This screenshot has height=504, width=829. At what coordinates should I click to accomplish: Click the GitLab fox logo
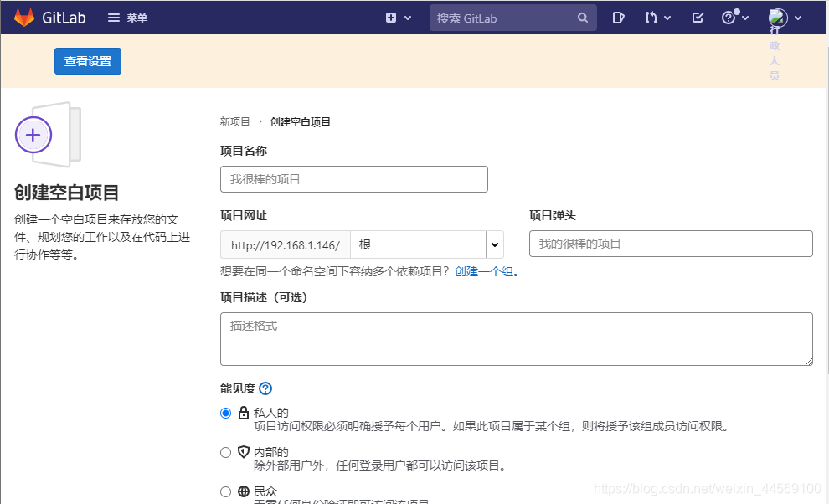23,18
